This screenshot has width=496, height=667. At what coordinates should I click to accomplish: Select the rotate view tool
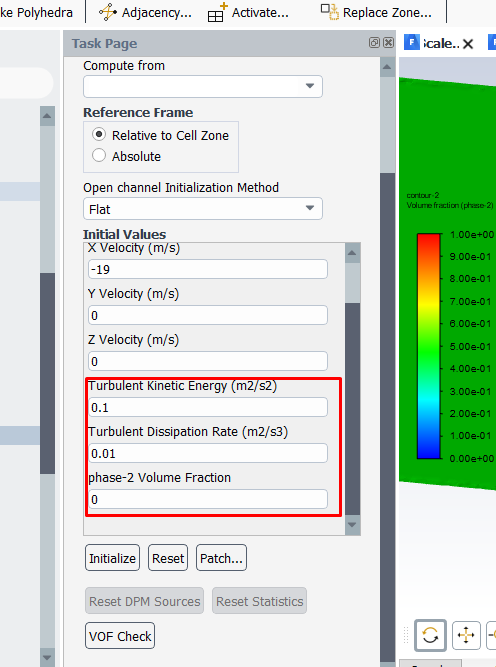click(430, 635)
